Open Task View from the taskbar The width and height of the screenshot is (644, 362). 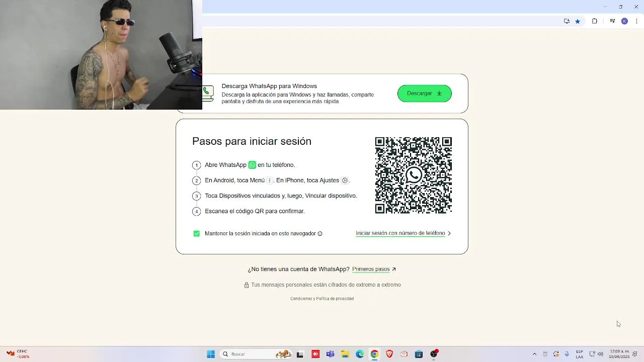click(x=300, y=354)
